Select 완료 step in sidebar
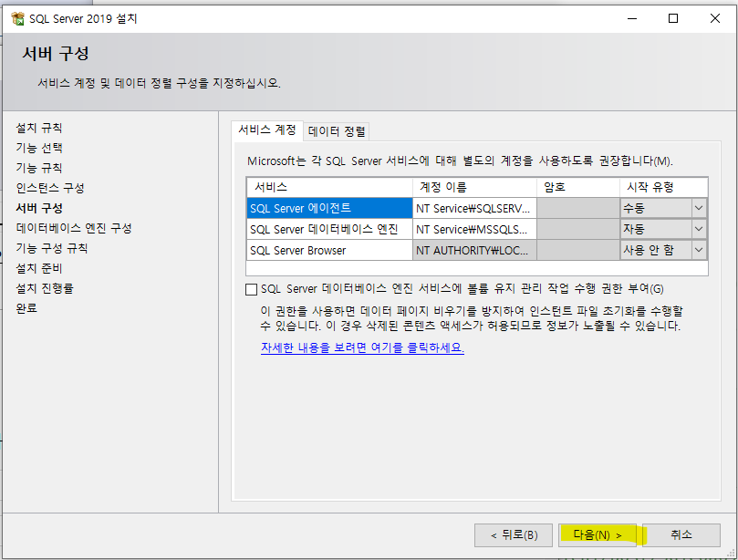This screenshot has width=738, height=560. coord(26,308)
